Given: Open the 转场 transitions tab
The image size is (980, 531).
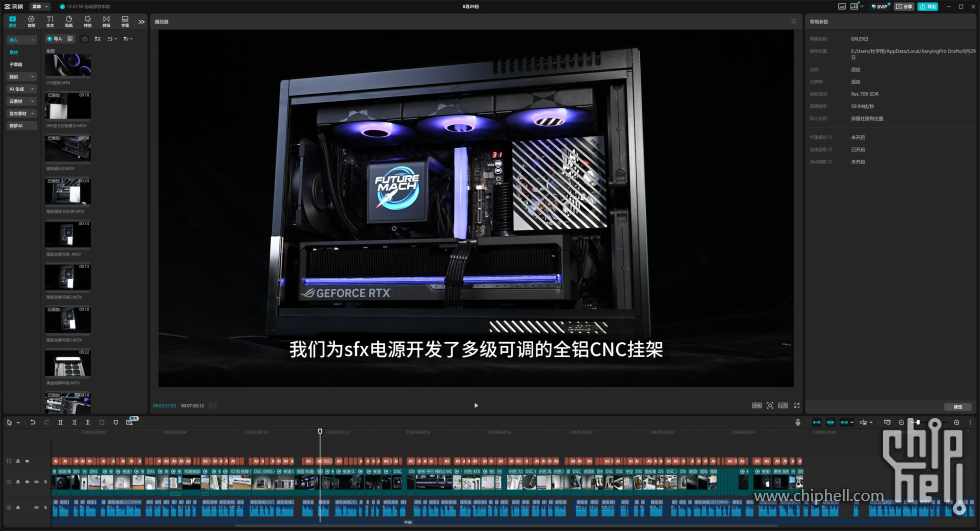Looking at the screenshot, I should pos(106,21).
